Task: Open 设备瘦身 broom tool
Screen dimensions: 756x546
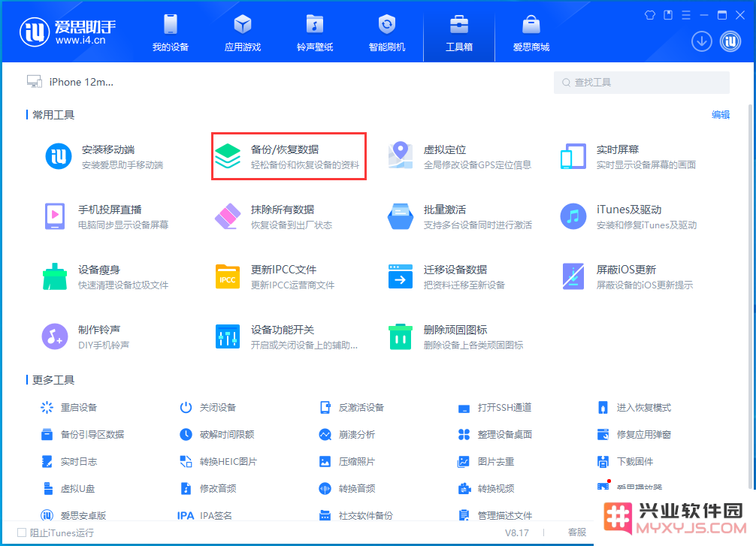Action: 55,276
